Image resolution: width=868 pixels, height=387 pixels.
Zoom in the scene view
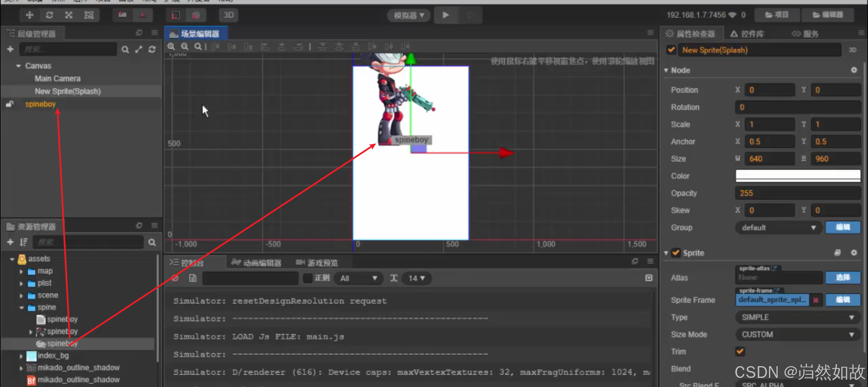coord(171,46)
